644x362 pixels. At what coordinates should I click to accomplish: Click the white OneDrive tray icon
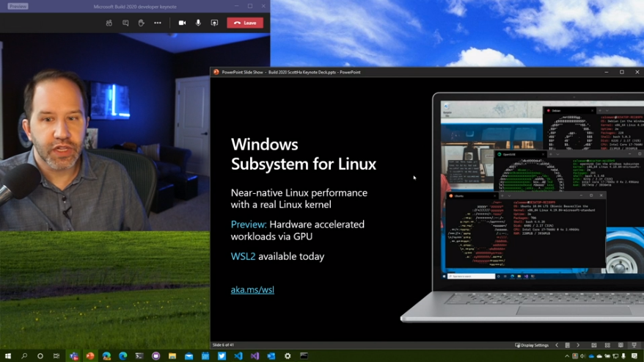pos(599,356)
